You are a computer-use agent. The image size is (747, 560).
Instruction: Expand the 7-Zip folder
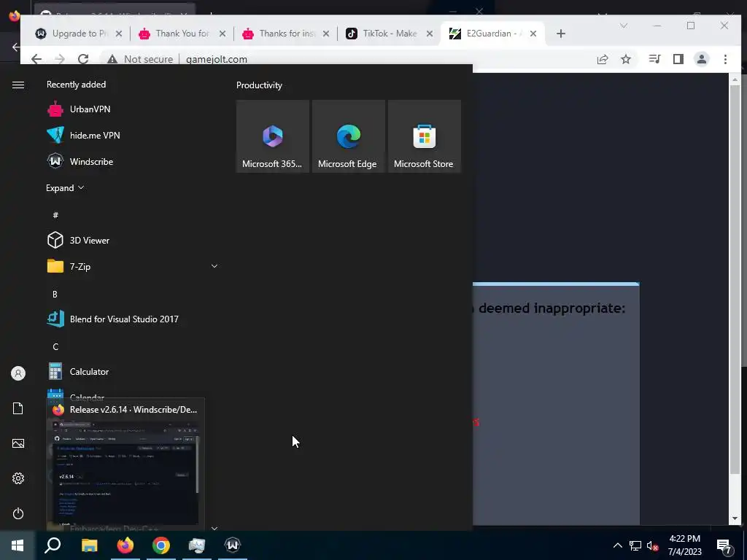point(214,266)
